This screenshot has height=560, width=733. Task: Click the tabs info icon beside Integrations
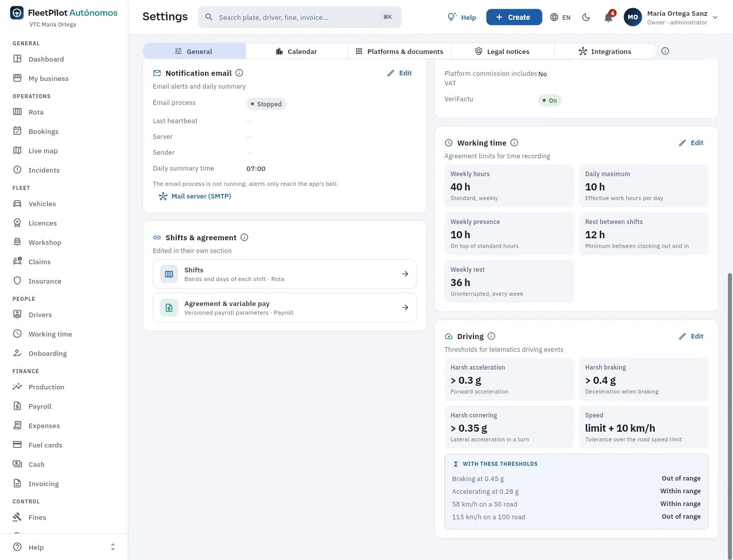click(x=665, y=51)
